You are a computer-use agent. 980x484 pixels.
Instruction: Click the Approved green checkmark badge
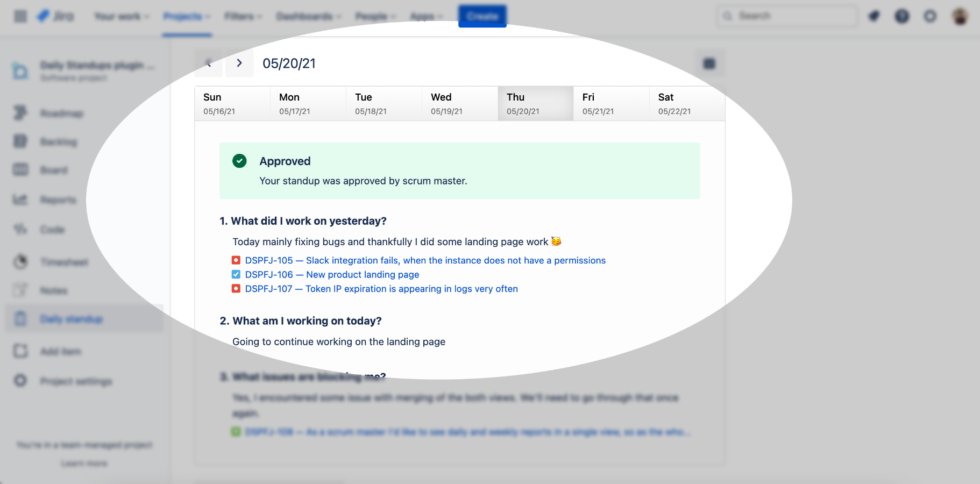pos(239,160)
